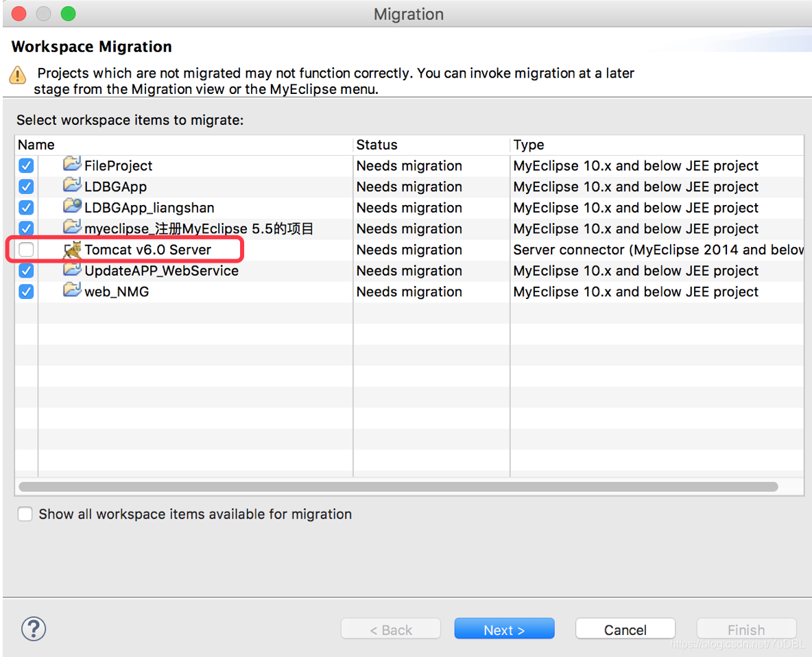Screen dimensions: 812x657
Task: Select the UpdateAPP_WebService row name
Action: click(162, 271)
